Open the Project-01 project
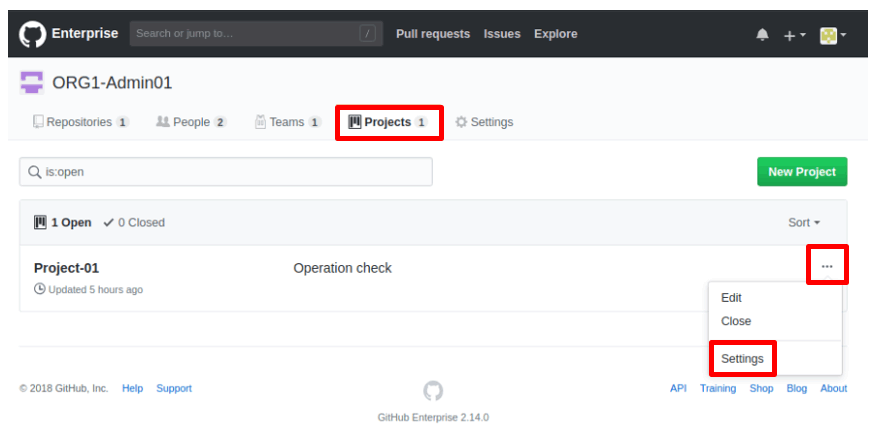The width and height of the screenshot is (880, 447). coord(66,268)
